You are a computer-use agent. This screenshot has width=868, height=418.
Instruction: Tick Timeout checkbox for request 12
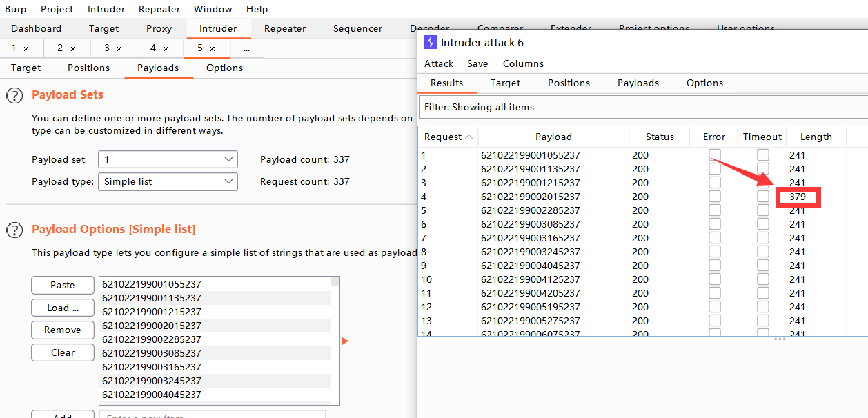click(762, 307)
